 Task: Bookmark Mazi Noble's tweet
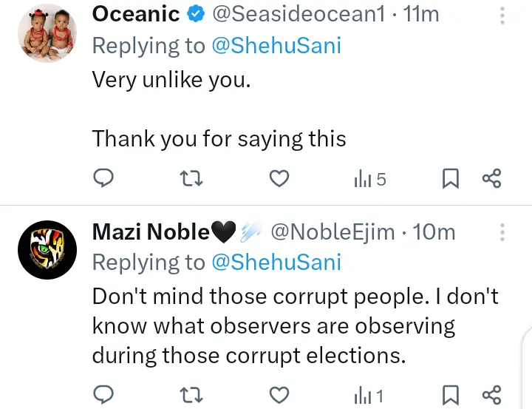click(450, 395)
